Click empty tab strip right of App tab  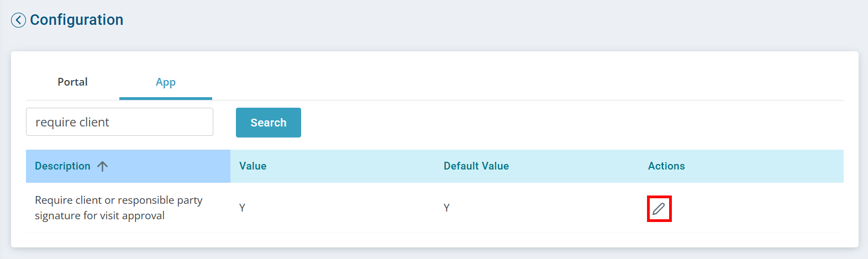[497, 82]
